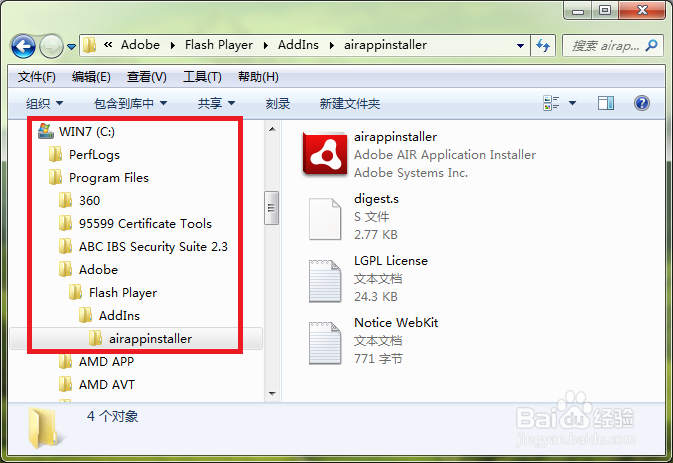Select the Notice WebKit file name
The width and height of the screenshot is (673, 463).
tap(396, 322)
